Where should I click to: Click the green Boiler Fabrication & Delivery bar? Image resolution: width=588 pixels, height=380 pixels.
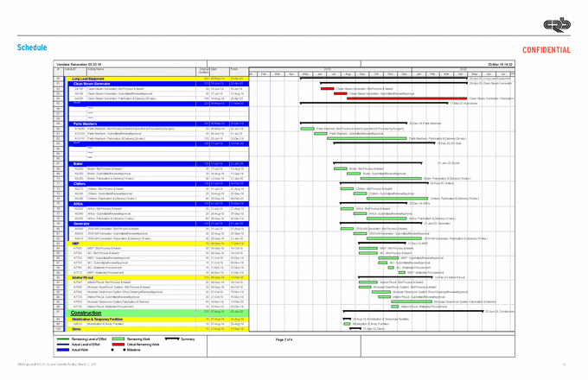391,179
